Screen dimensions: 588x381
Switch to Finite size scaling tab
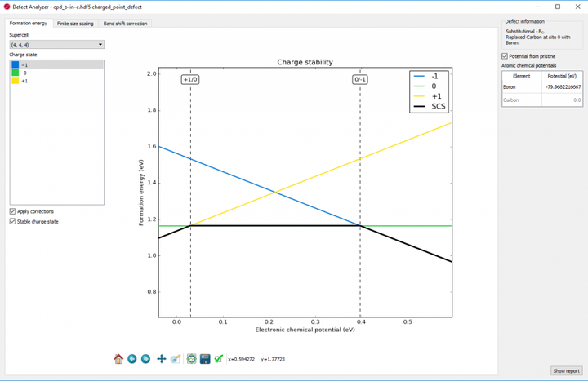click(75, 23)
